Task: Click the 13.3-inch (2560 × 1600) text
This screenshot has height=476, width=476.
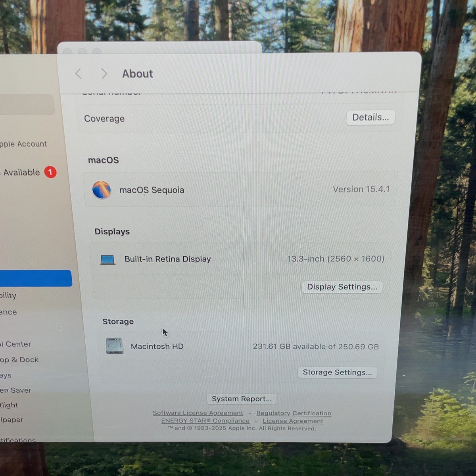Action: pyautogui.click(x=336, y=259)
